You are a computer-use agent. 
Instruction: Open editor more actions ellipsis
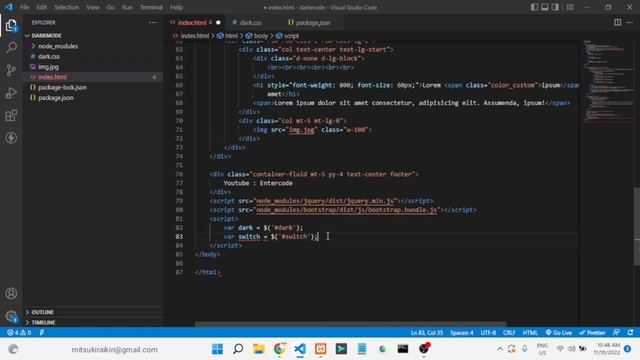pyautogui.click(x=630, y=22)
